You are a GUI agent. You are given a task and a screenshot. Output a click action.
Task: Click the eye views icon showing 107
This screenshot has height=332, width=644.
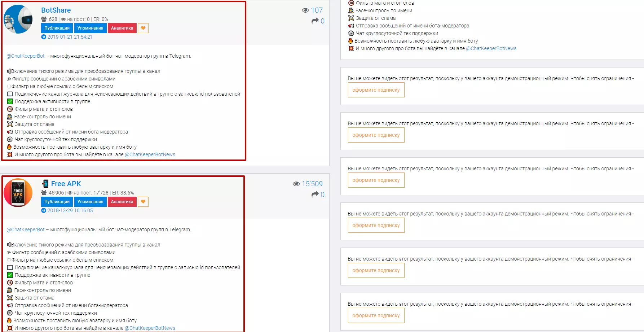coord(305,10)
